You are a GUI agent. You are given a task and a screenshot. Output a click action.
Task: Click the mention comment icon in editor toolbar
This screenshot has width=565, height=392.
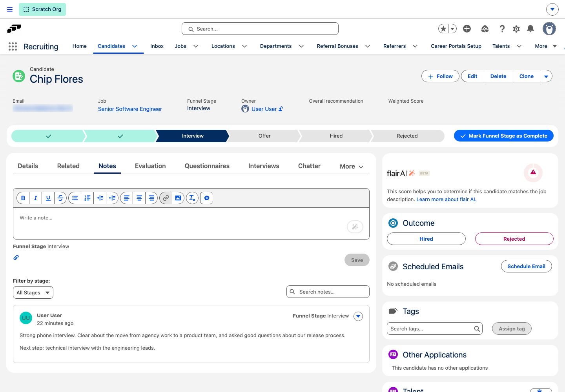206,198
